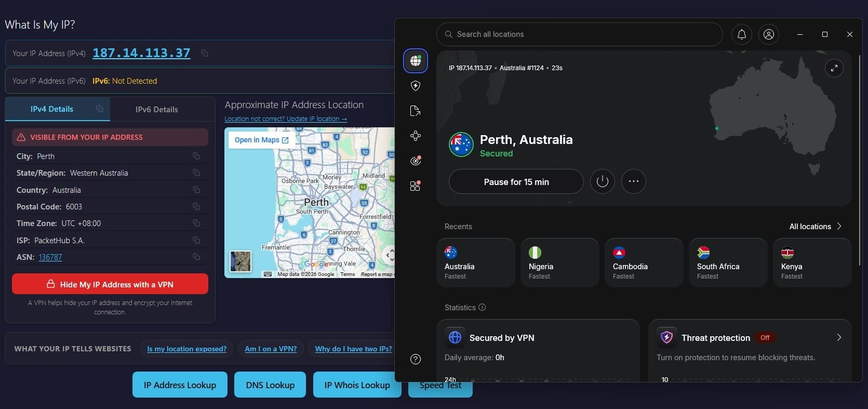This screenshot has height=409, width=868.
Task: Open 'Why do I have two IPs?' link
Action: 353,349
